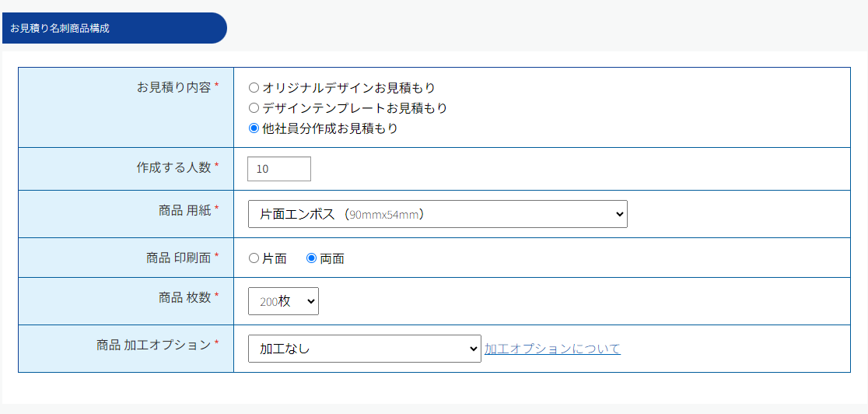Select デザインテンプレートお見積もり radio option
Screen dimensions: 868x414
coord(254,108)
